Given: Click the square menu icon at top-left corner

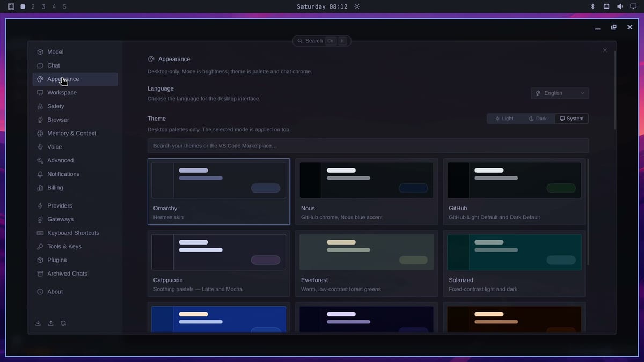Looking at the screenshot, I should coord(11,6).
